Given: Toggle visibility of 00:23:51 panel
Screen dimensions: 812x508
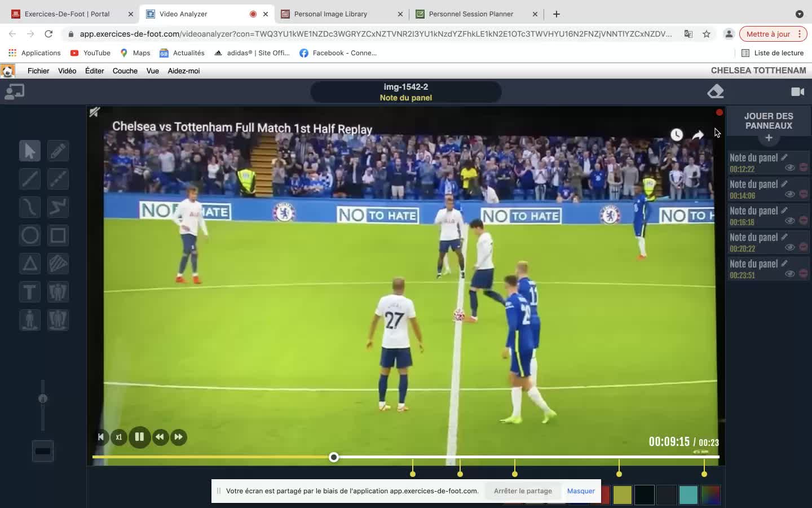Looking at the screenshot, I should [790, 274].
